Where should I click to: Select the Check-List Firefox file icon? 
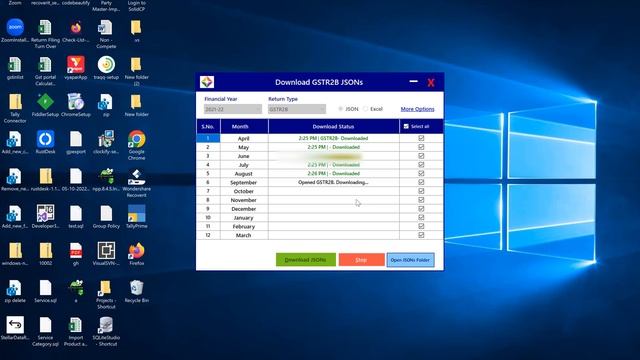[x=76, y=27]
